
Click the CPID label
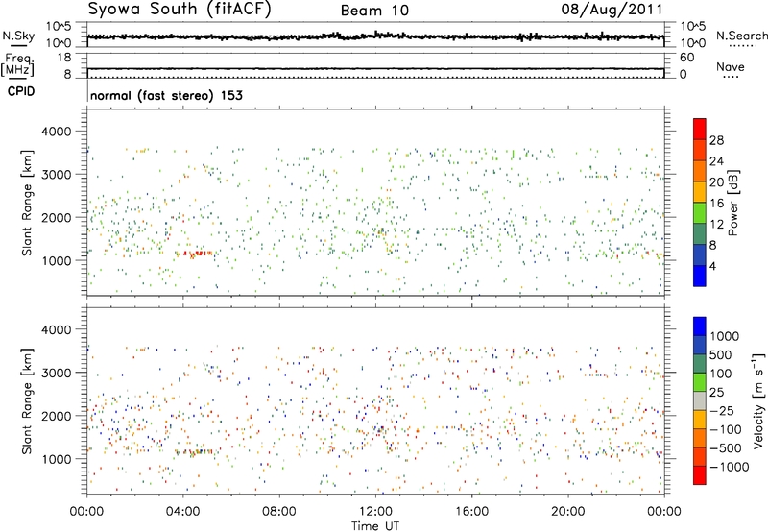click(21, 91)
